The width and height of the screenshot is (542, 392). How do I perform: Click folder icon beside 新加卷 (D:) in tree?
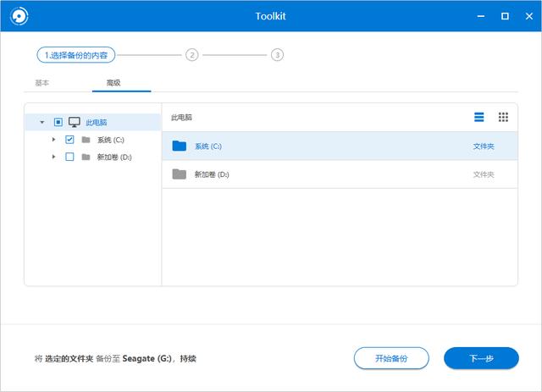pos(86,157)
